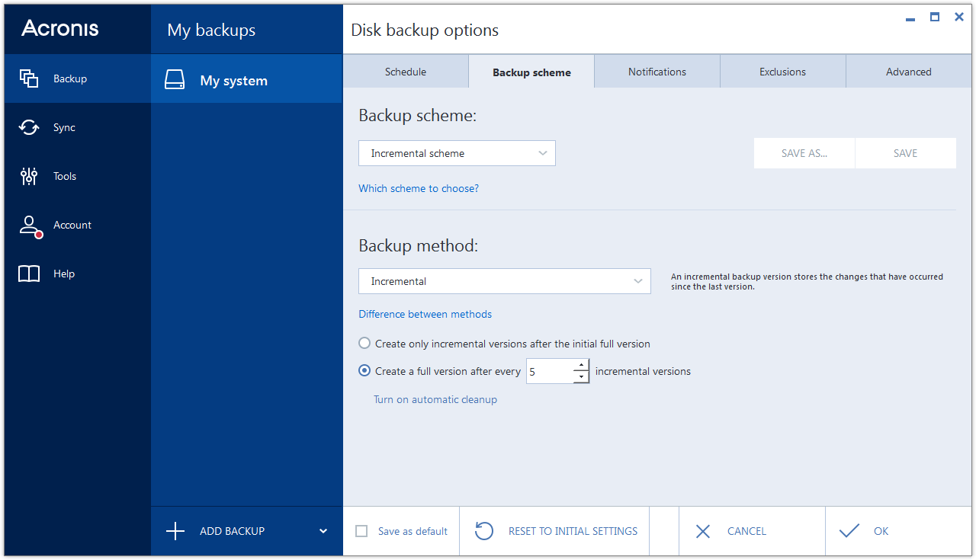Click the Acronis logo
This screenshot has width=976, height=560.
(60, 28)
